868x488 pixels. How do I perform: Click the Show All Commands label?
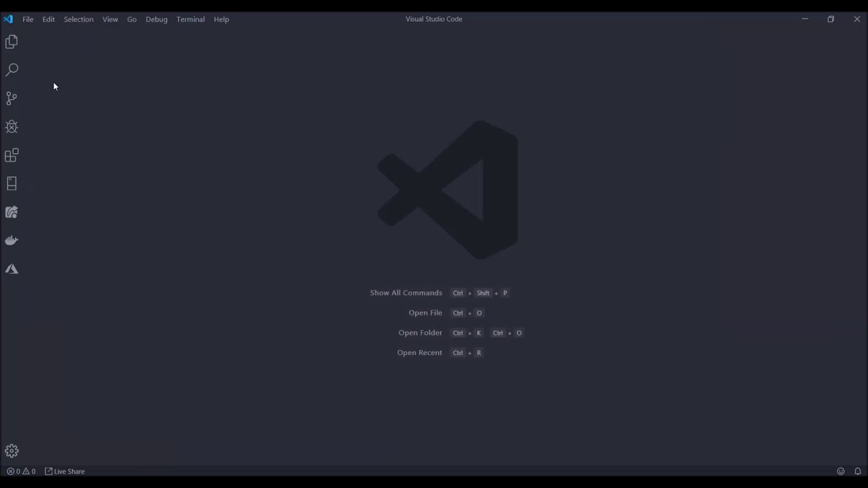pos(406,293)
